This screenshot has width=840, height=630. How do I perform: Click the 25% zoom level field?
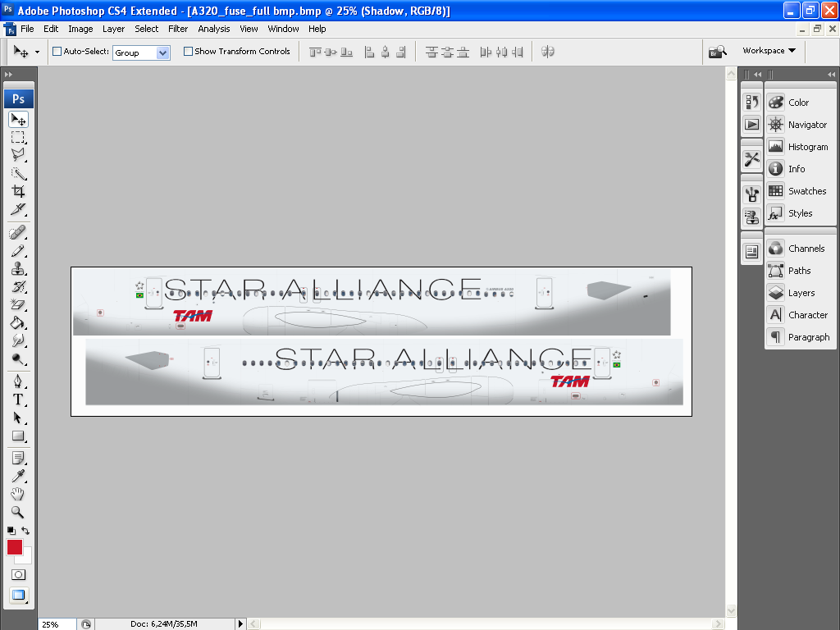click(57, 624)
